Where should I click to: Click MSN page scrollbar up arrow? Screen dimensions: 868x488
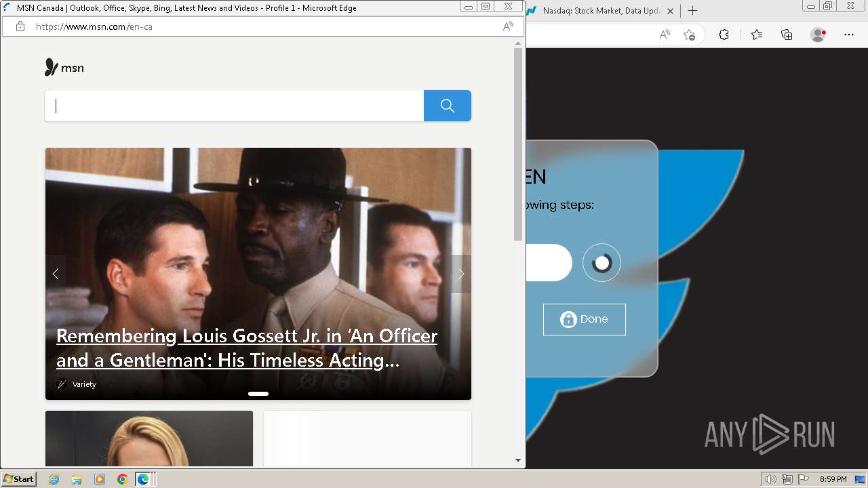518,43
